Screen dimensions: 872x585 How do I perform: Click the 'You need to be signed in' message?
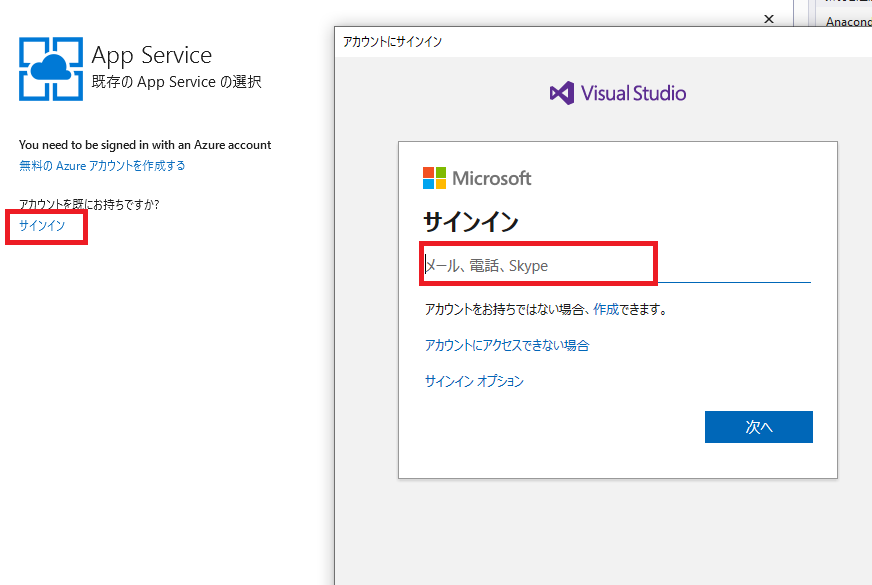145,145
